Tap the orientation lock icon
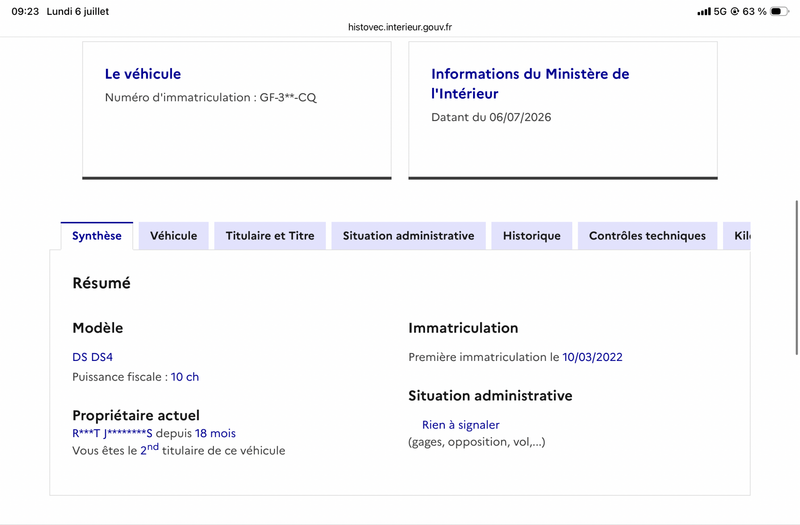 tap(735, 11)
